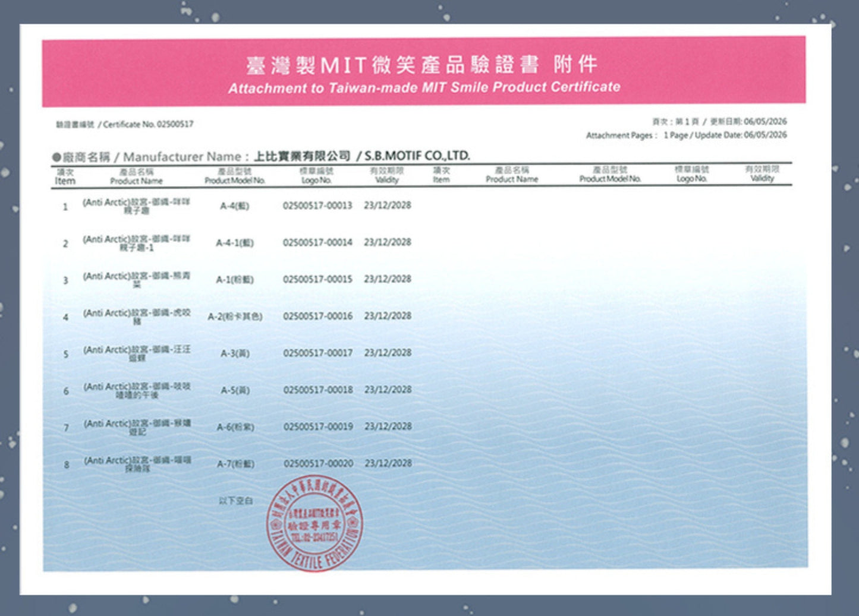Click the Certificate No. 02500517 text
Image resolution: width=859 pixels, height=616 pixels.
coord(125,124)
